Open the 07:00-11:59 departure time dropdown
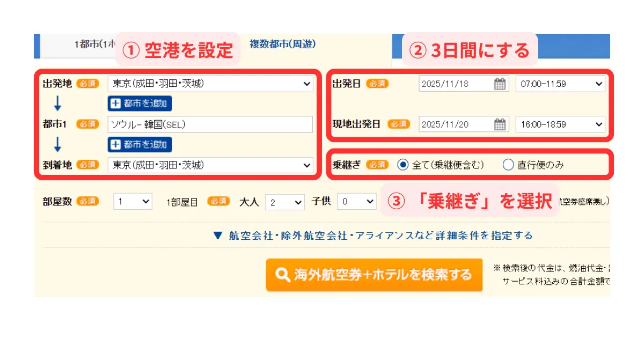Viewport: 644px width, 338px height. point(560,84)
